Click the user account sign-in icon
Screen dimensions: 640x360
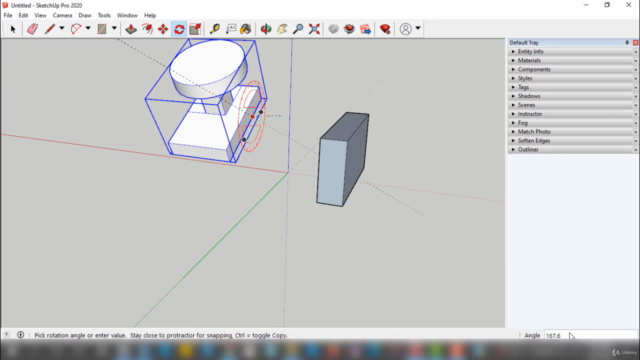(x=405, y=29)
